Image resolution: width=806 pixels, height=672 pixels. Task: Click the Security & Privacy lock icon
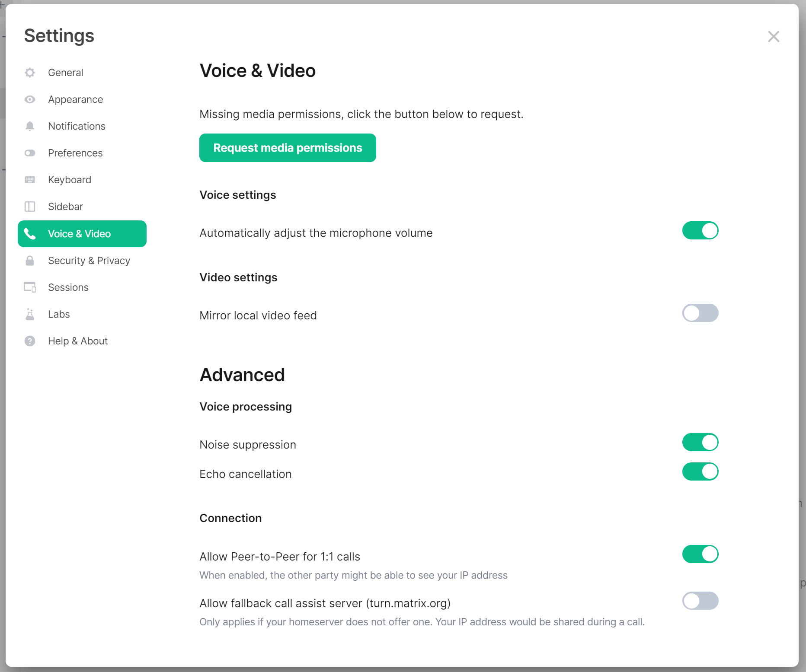(x=30, y=261)
